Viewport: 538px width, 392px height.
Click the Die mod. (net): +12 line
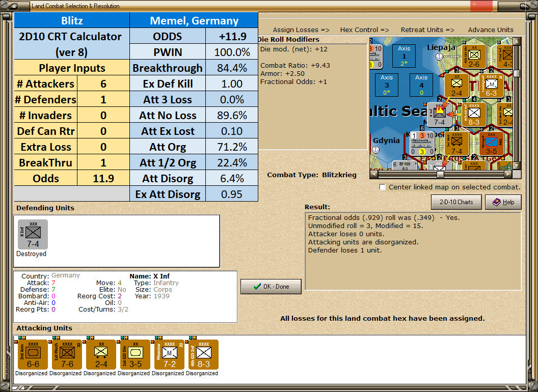(x=293, y=49)
